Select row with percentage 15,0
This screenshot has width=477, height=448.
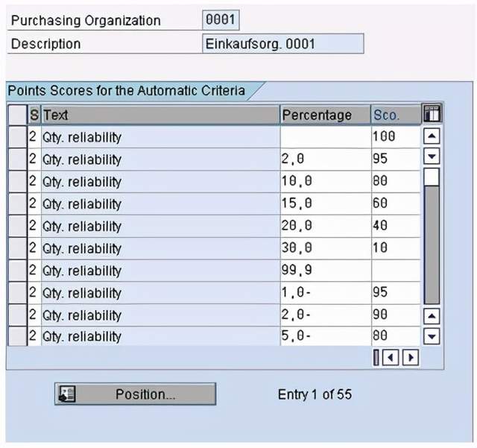17,204
